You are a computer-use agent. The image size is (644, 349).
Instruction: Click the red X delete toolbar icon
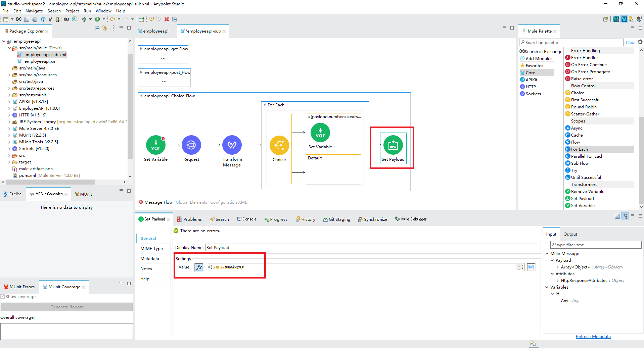167,19
